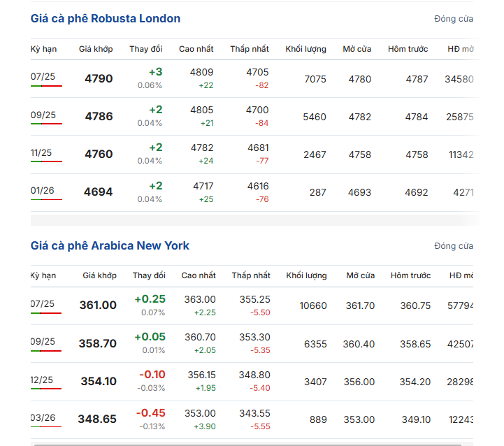Click the +3 change value
This screenshot has height=446, width=504.
156,72
